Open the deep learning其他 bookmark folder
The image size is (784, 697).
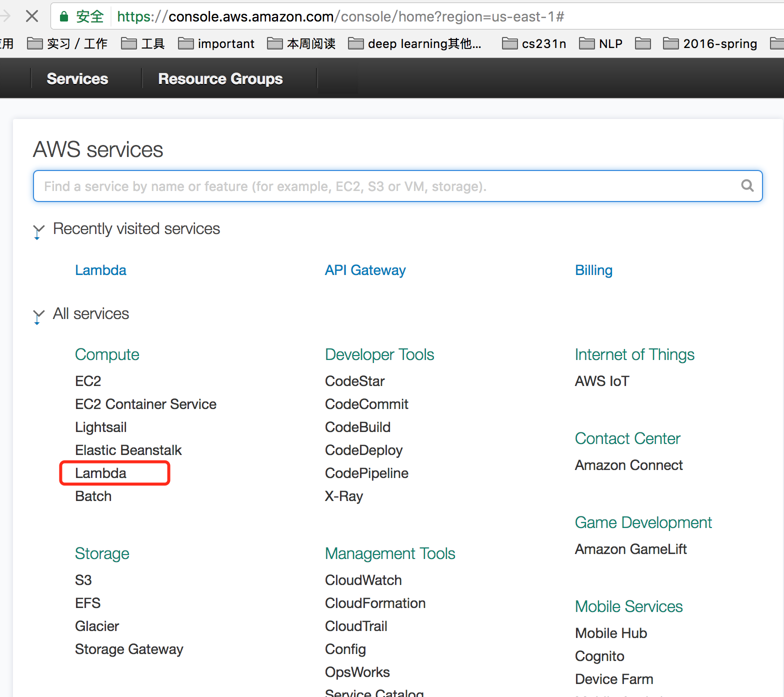415,44
